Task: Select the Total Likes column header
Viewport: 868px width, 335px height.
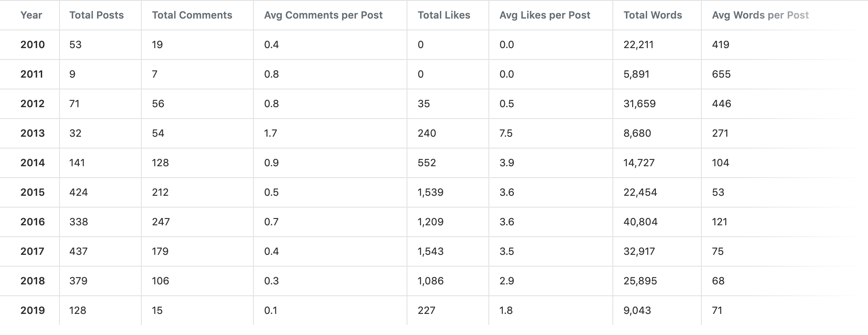Action: (x=444, y=15)
